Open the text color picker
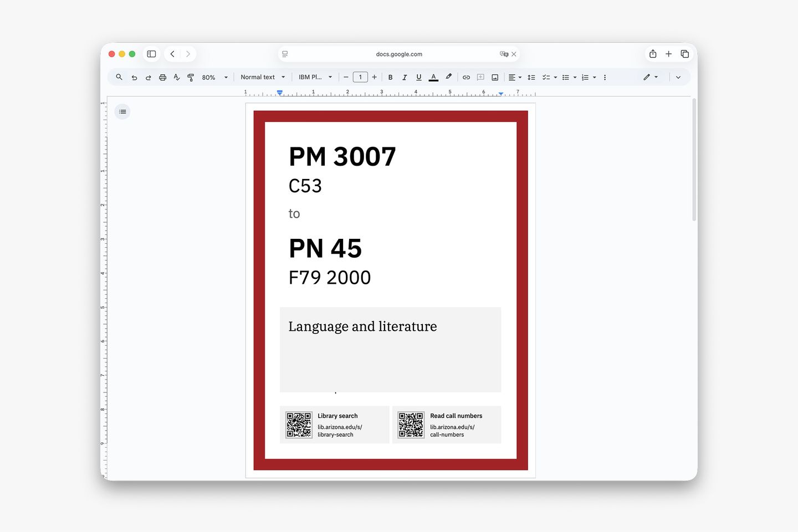Viewport: 798px width, 532px height. pyautogui.click(x=433, y=78)
